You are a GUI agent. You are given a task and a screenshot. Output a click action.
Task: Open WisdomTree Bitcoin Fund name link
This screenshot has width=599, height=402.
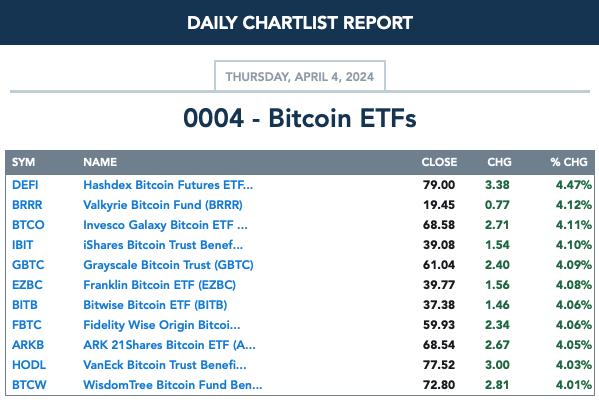coord(173,385)
